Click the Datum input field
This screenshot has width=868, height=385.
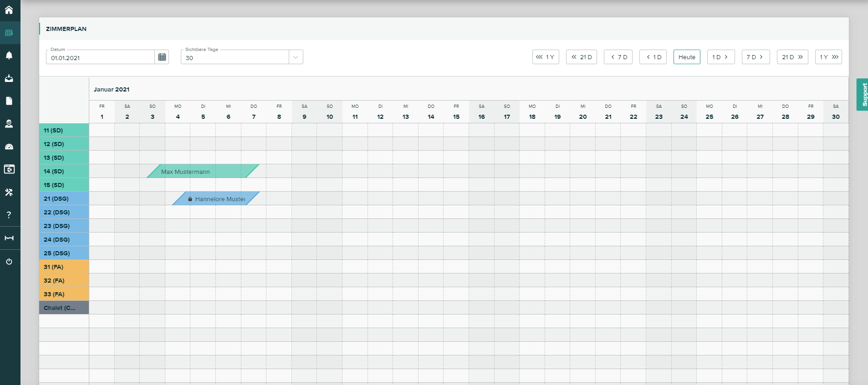(x=100, y=58)
